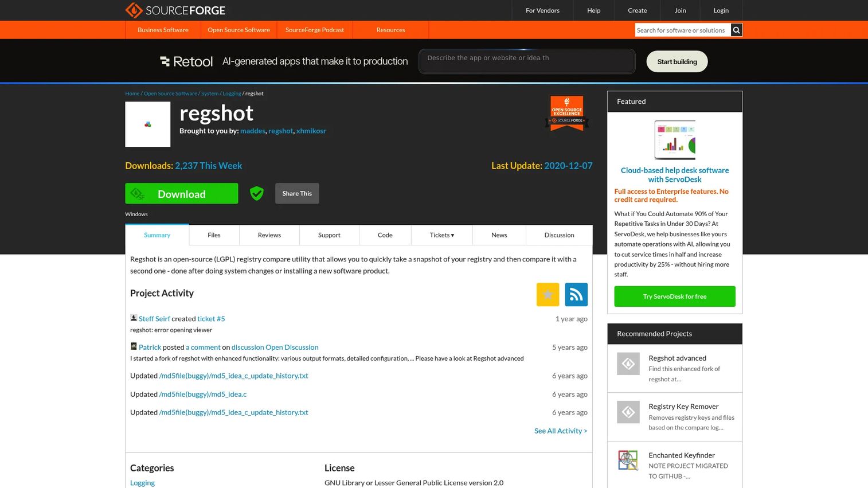This screenshot has height=488, width=868.
Task: Click the Logging breadcrumb link
Action: click(232, 93)
